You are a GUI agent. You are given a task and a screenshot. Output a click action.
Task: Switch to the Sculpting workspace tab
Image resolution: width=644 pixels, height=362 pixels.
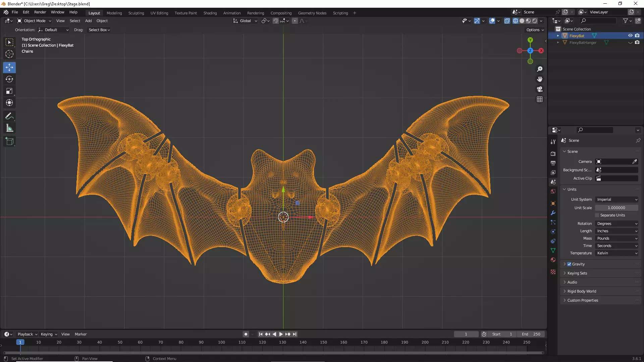tap(136, 13)
